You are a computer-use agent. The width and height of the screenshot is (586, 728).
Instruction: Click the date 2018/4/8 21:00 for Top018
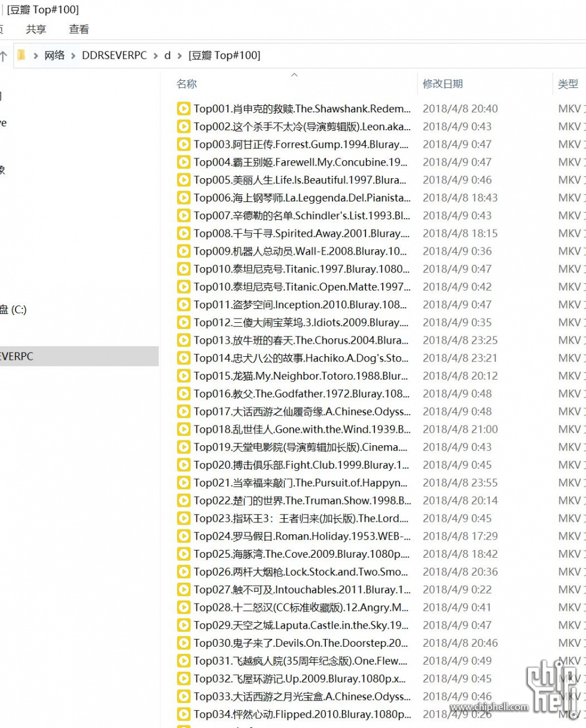tap(460, 429)
